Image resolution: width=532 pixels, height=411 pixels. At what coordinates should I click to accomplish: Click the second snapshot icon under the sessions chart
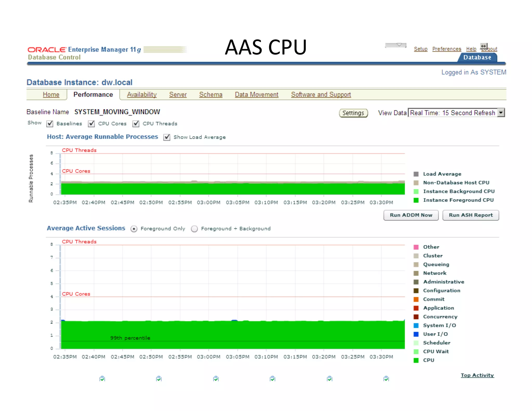coord(159,379)
